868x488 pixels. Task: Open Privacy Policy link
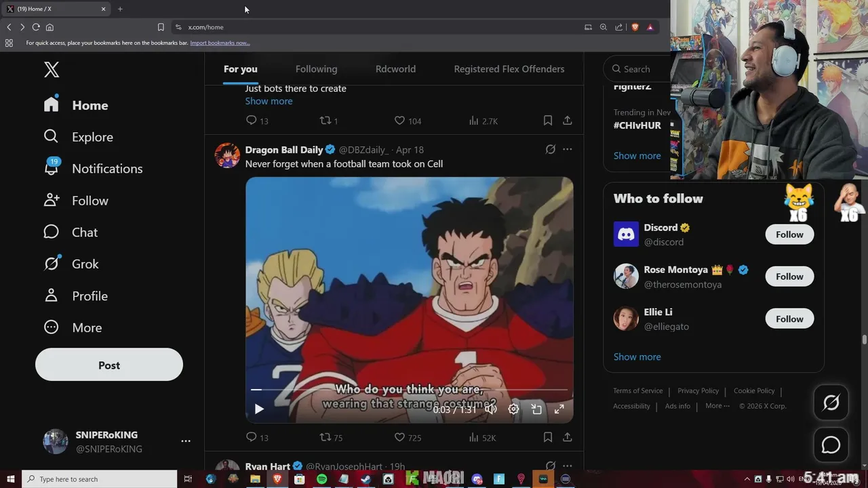698,390
